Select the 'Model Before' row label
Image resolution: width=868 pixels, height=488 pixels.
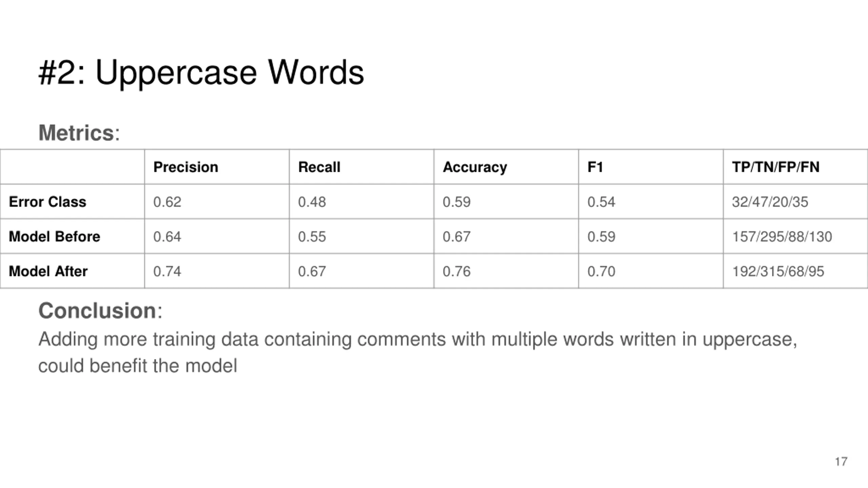point(55,237)
